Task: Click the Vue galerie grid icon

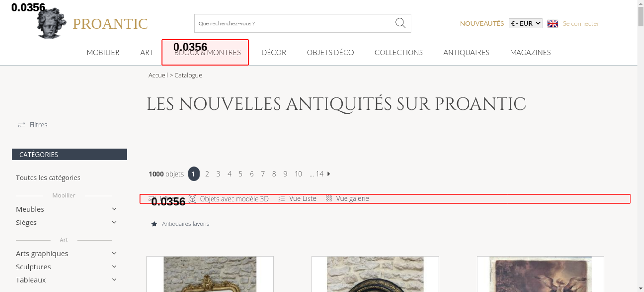Action: (328, 199)
